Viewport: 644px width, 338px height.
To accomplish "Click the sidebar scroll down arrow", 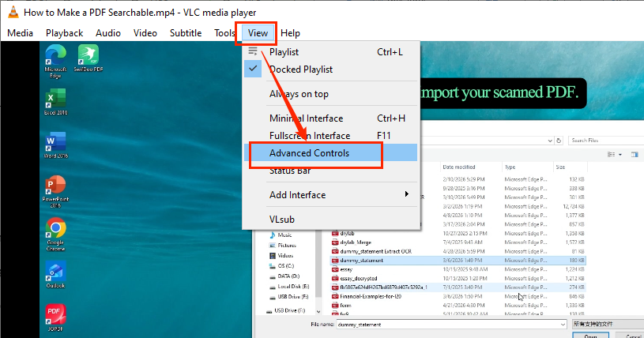I will pyautogui.click(x=318, y=312).
